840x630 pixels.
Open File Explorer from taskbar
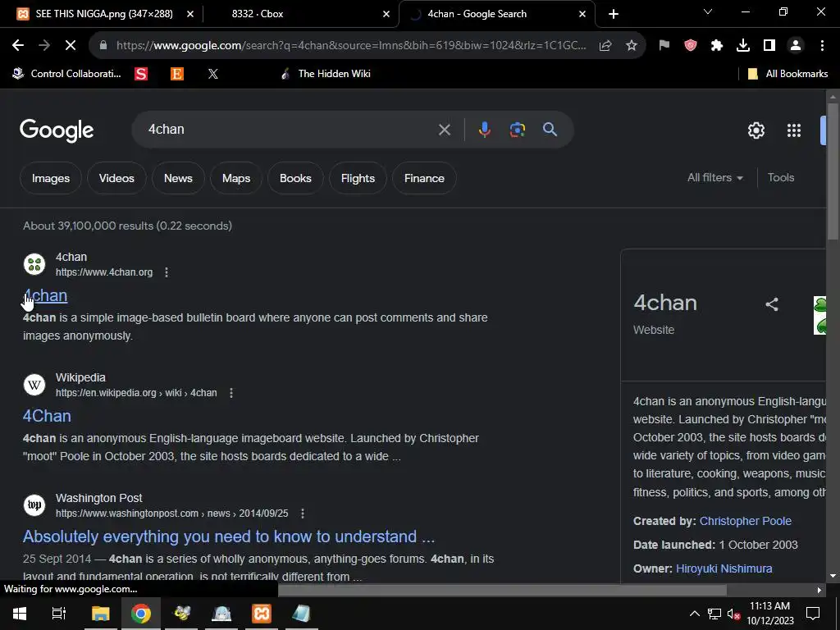click(x=100, y=614)
